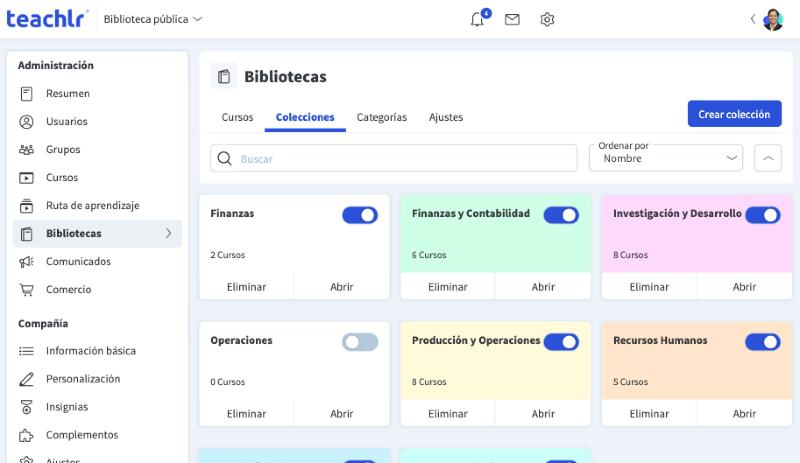This screenshot has width=800, height=463.
Task: Click Eliminar on the Finanzas card
Action: [x=246, y=287]
